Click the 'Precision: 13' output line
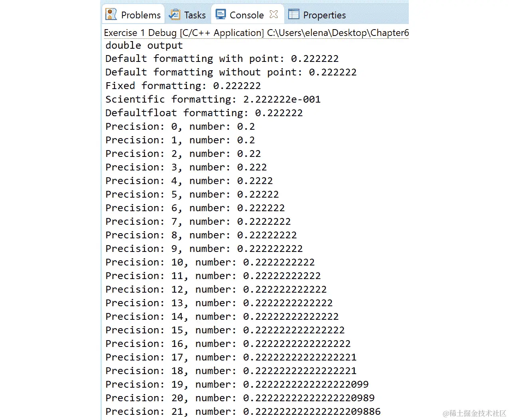The image size is (509, 420). 219,303
